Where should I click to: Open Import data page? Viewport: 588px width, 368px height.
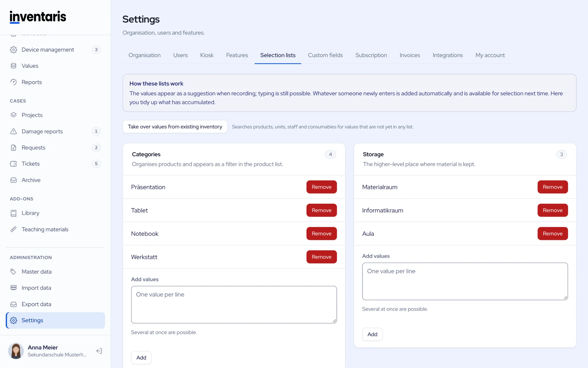tap(55, 288)
